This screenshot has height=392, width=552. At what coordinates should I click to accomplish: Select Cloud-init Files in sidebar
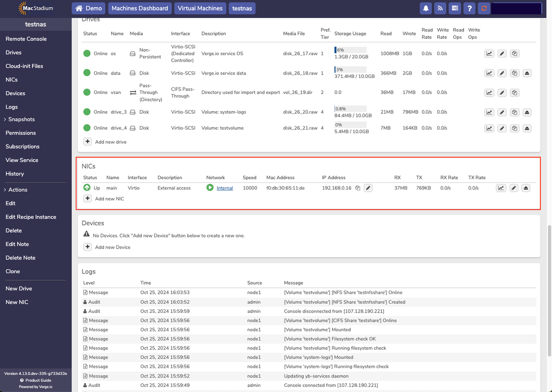tap(24, 66)
